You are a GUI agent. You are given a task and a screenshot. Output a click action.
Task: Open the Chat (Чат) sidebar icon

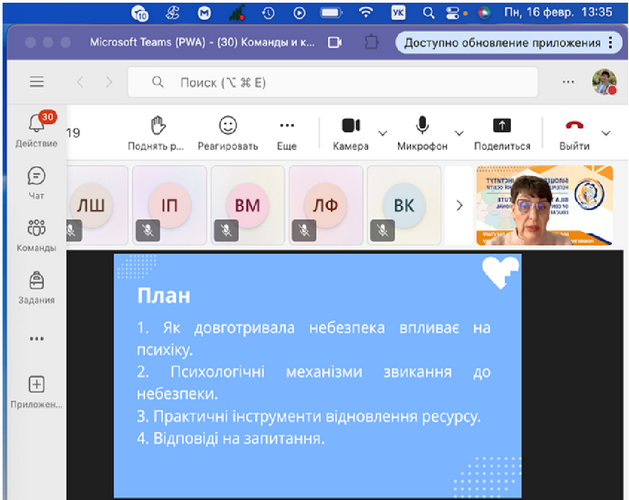[x=37, y=177]
